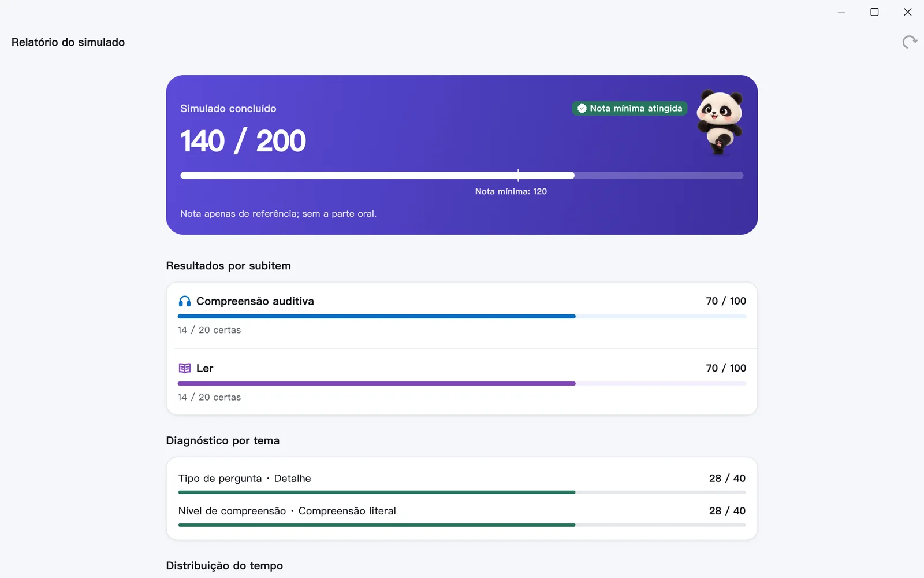This screenshot has height=578, width=924.
Task: Close the report window
Action: [907, 12]
